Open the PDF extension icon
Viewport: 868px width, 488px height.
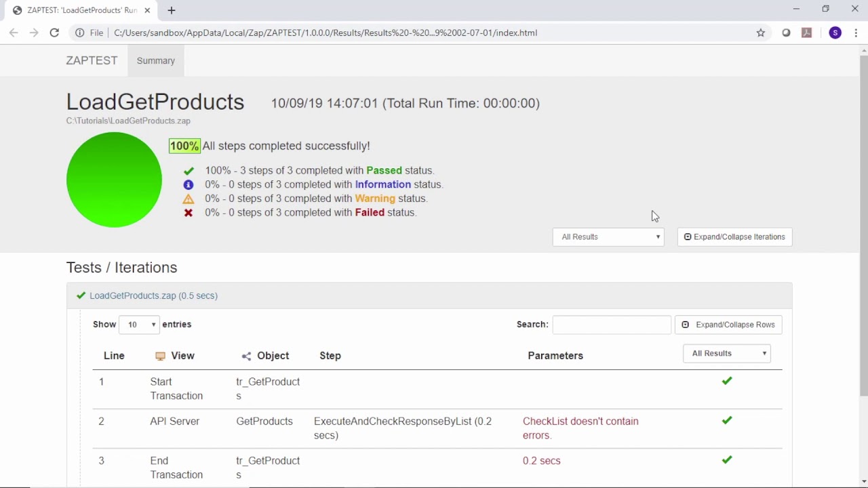click(807, 33)
